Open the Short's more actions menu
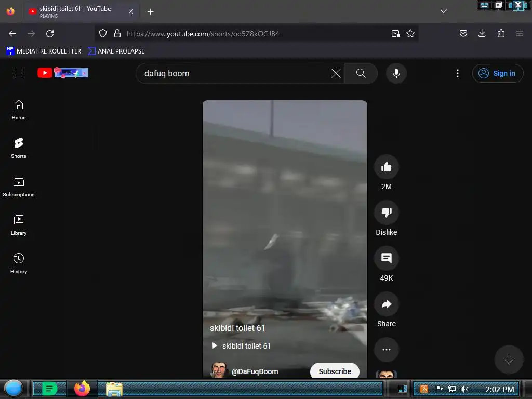The image size is (532, 399). pos(387,350)
